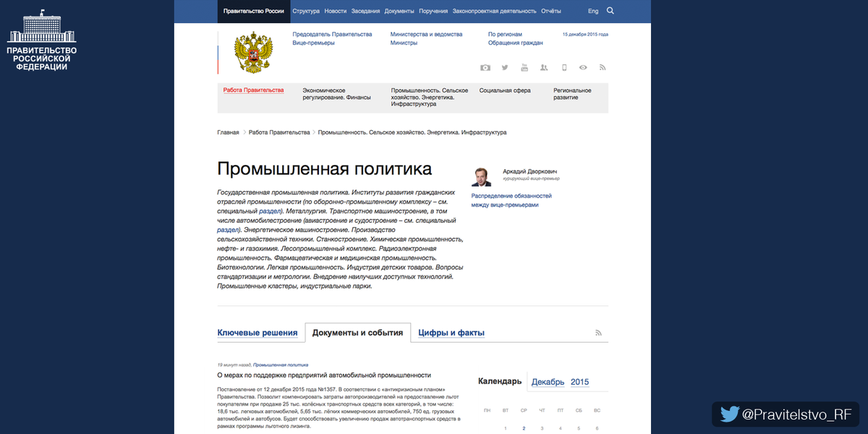Open the Отчёты menu item
This screenshot has width=868, height=434.
click(551, 12)
